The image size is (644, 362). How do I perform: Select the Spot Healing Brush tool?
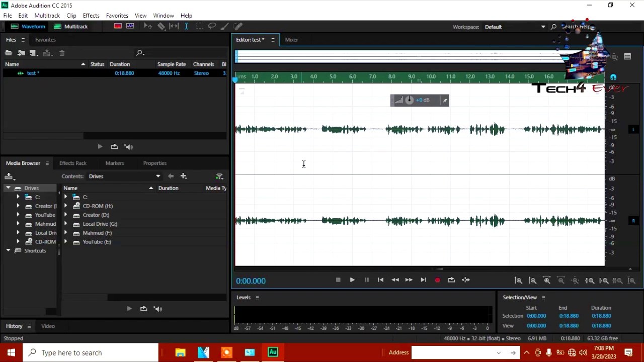pyautogui.click(x=238, y=26)
